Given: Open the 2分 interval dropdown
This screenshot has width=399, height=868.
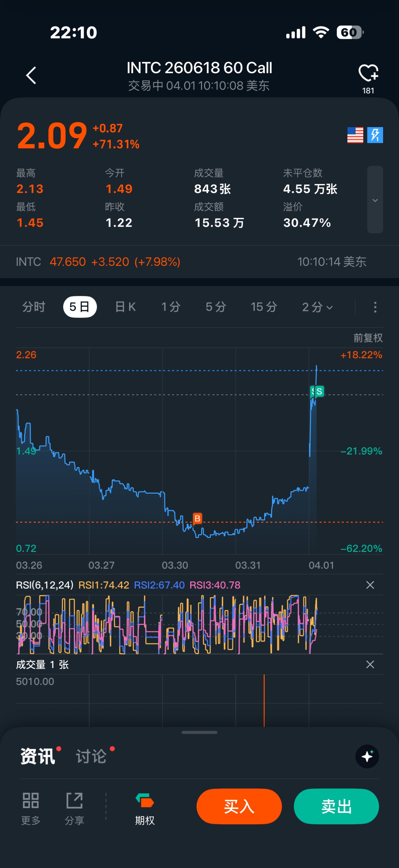Looking at the screenshot, I should (317, 307).
